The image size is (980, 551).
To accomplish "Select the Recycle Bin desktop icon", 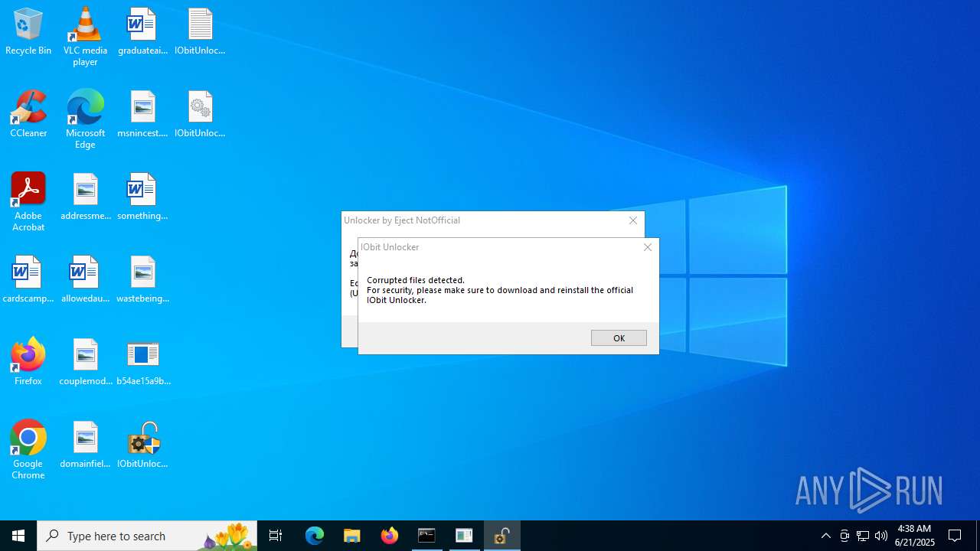I will click(x=28, y=32).
